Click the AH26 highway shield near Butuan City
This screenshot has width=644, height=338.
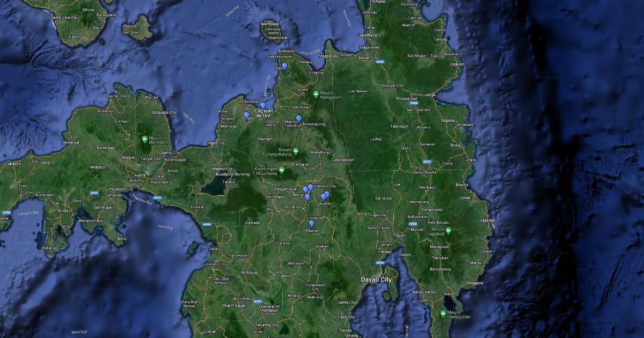point(380,62)
